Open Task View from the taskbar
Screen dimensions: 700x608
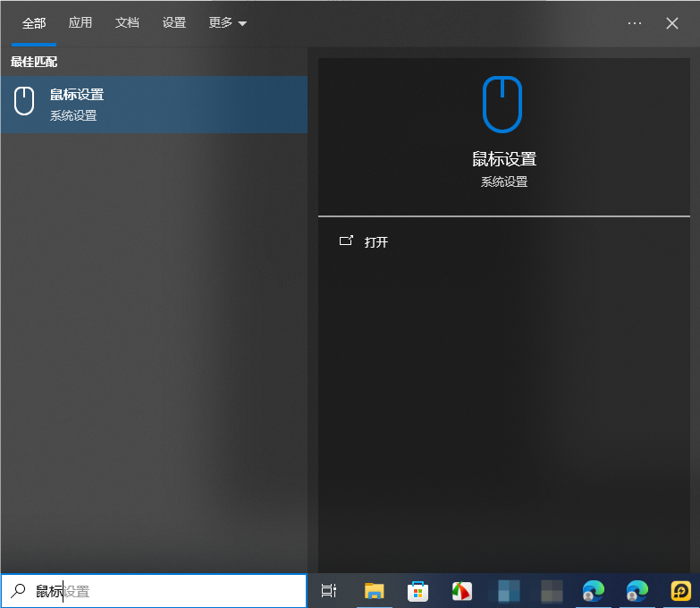point(329,591)
